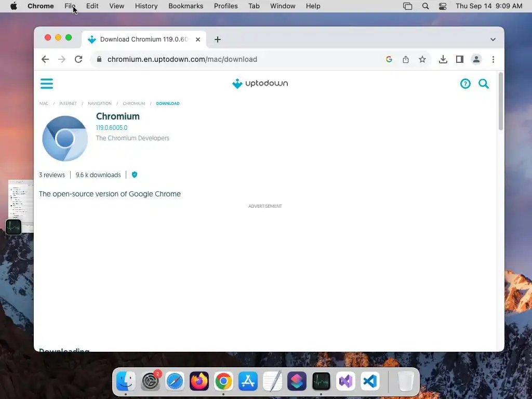The height and width of the screenshot is (399, 532).
Task: Open the Edit menu
Action: pos(92,6)
